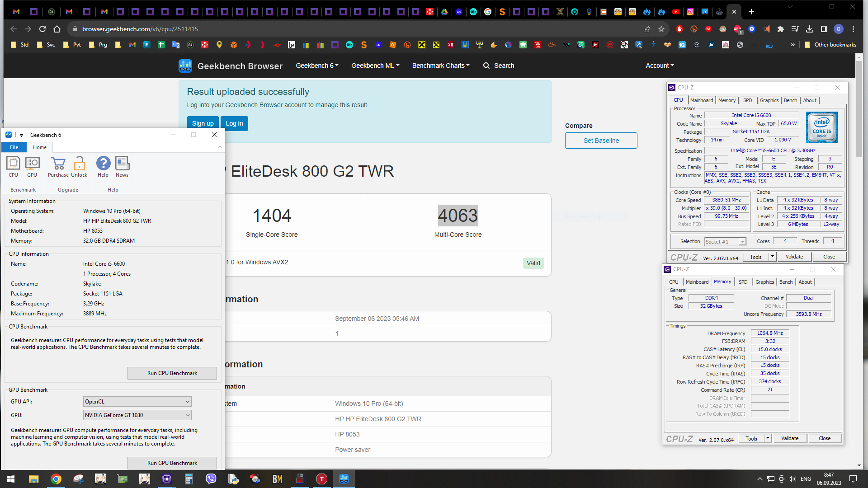868x488 pixels.
Task: Click the Std bookmarks folder
Action: [x=20, y=45]
